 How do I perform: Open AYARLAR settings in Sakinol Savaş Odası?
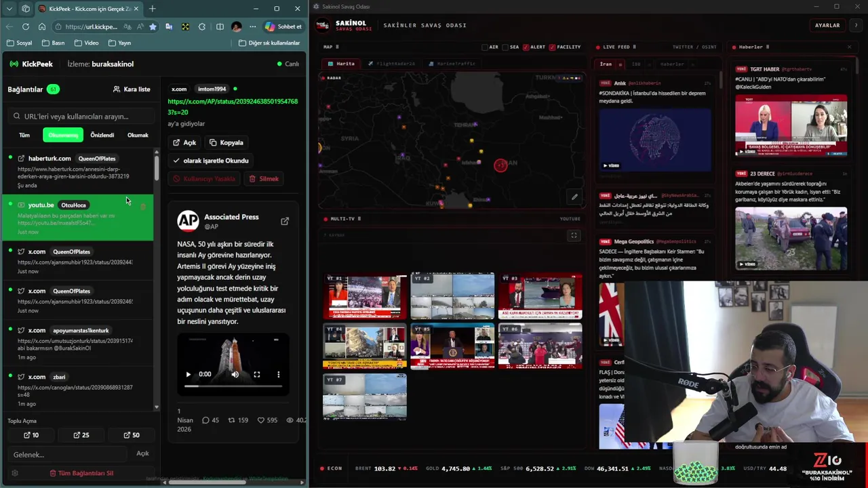tap(827, 25)
